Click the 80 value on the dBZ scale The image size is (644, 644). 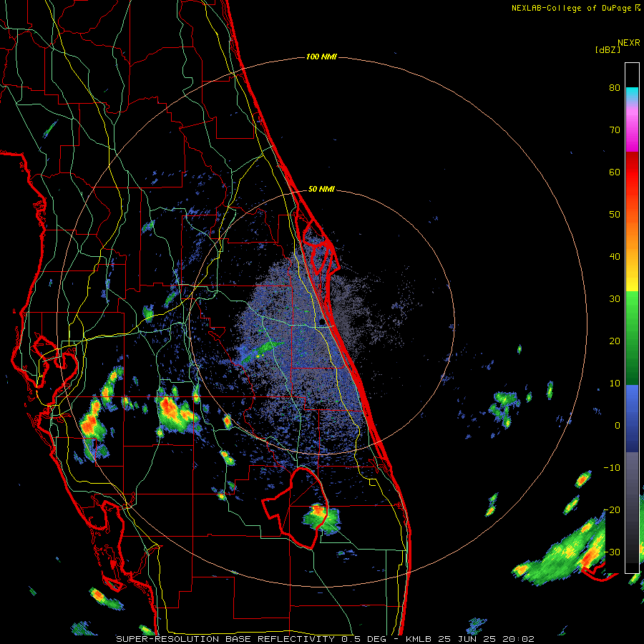(615, 88)
